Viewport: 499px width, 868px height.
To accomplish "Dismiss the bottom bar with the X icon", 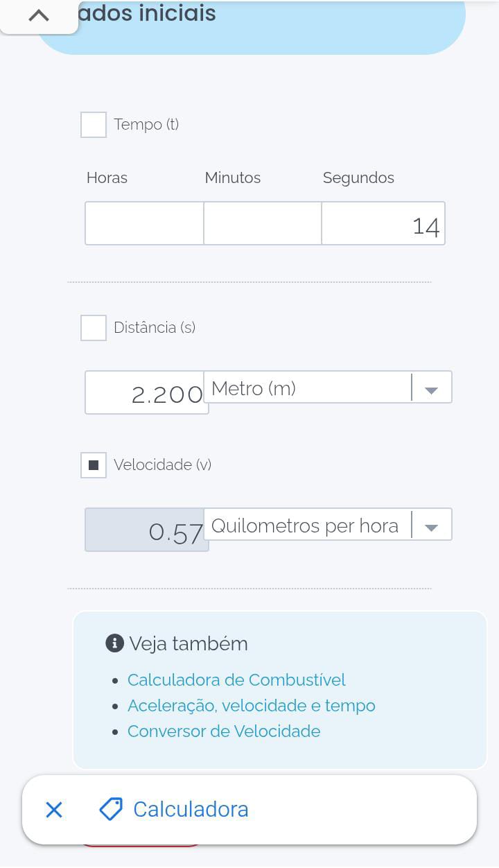I will 54,809.
